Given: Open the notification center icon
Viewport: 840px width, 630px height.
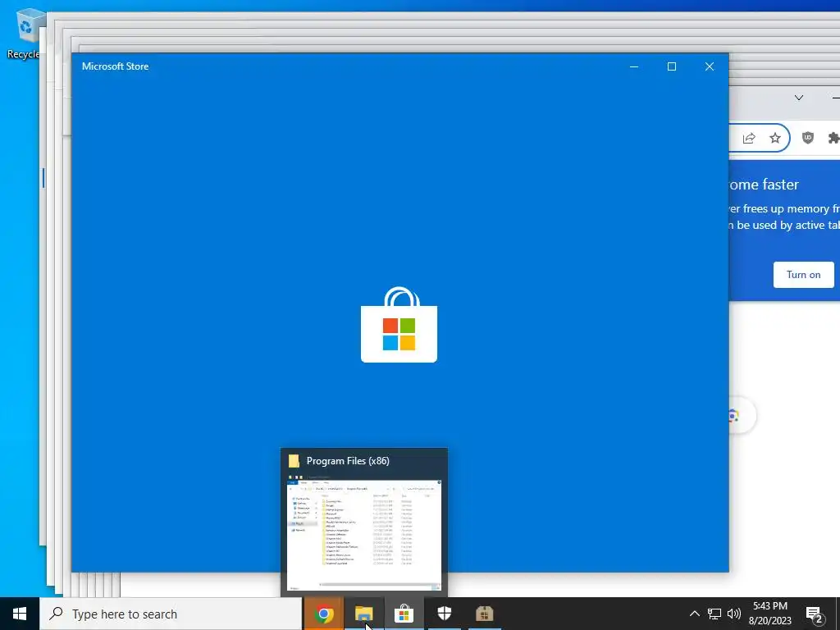Looking at the screenshot, I should (x=815, y=614).
